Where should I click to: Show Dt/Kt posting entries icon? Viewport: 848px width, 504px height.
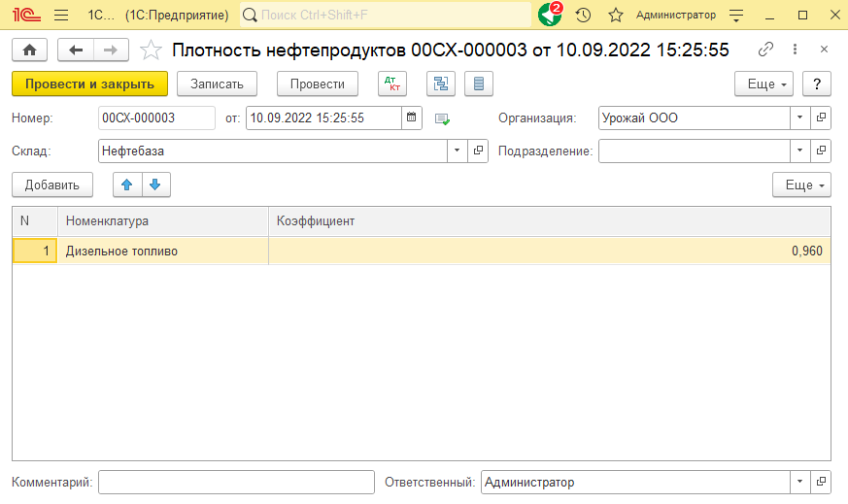[392, 84]
